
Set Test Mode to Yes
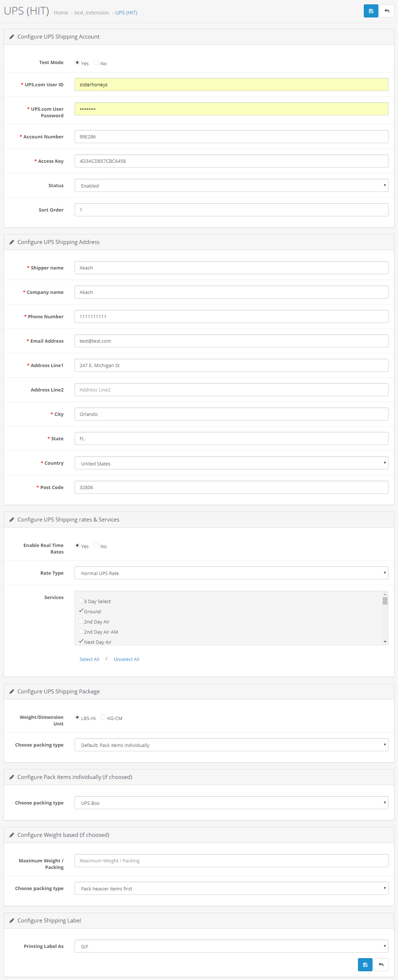click(77, 63)
